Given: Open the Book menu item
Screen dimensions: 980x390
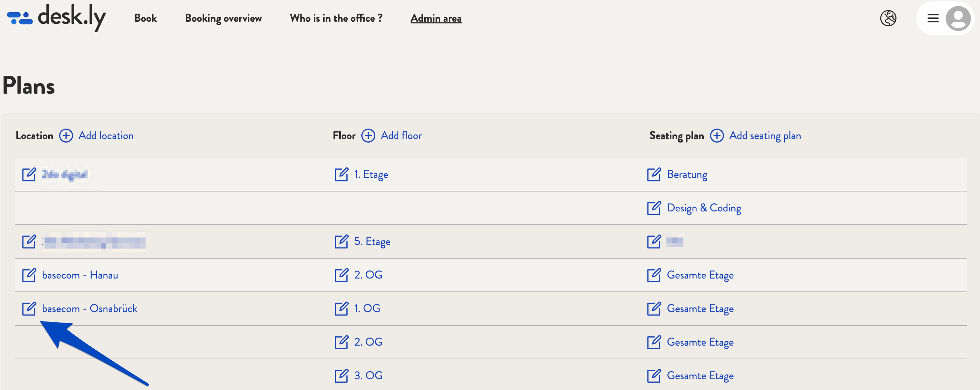Looking at the screenshot, I should point(145,18).
